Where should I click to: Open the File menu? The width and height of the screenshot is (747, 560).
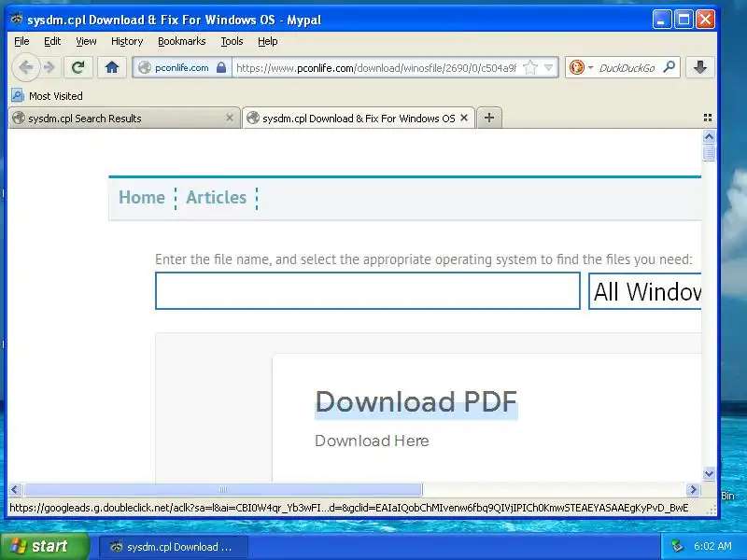tap(21, 41)
